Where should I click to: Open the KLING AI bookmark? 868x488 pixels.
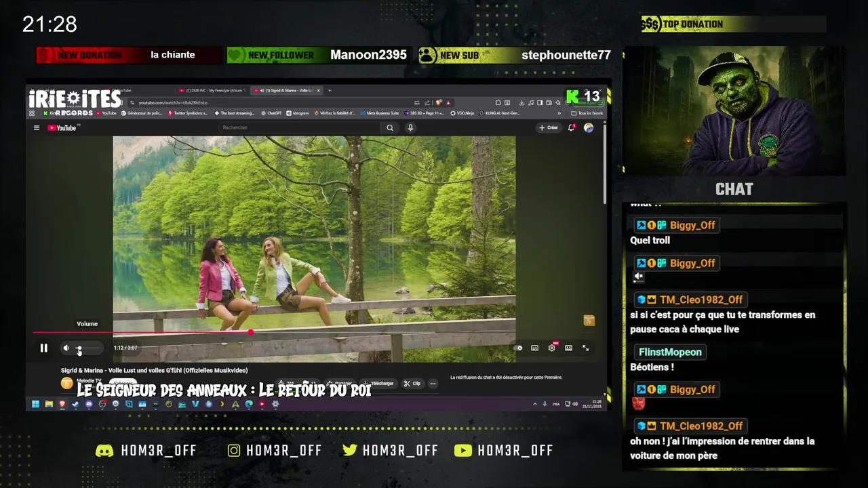pos(499,113)
